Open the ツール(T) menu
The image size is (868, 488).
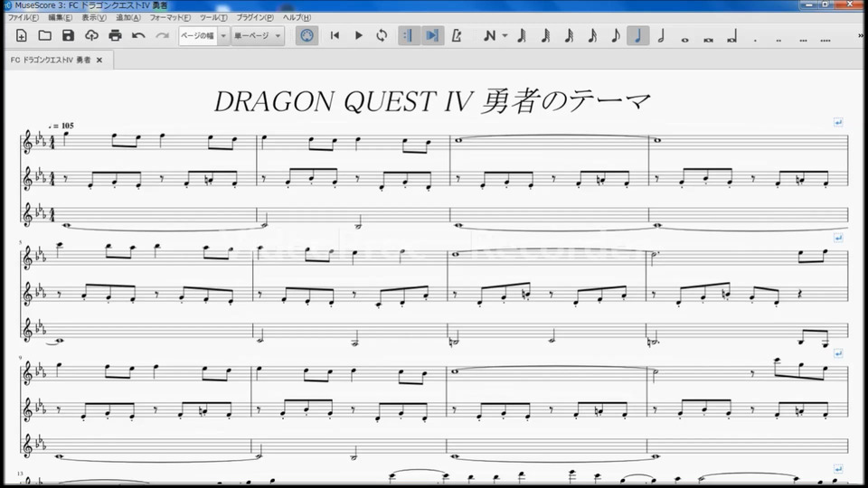coord(213,18)
